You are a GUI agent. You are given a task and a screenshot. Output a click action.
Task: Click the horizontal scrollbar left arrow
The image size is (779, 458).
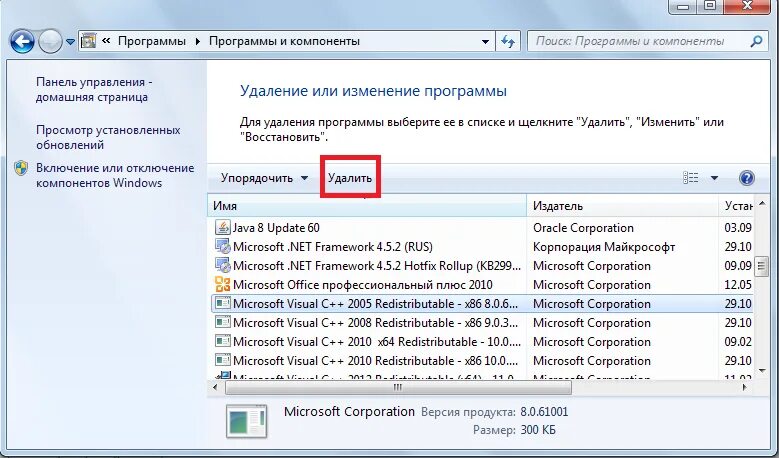point(215,387)
